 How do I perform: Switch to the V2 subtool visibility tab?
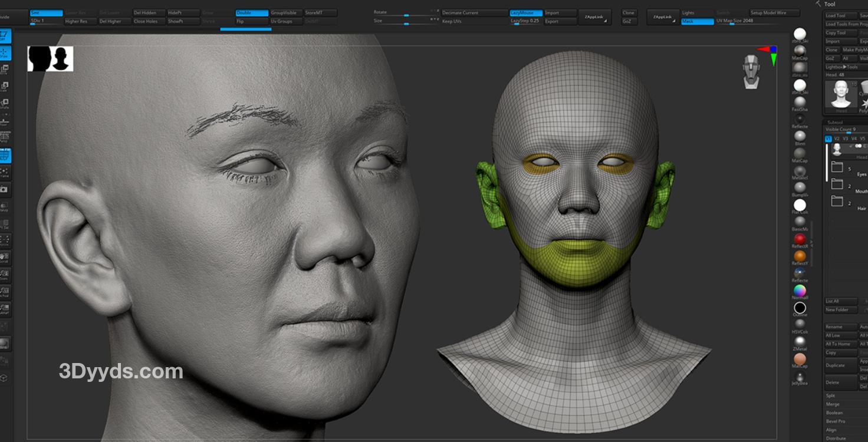(837, 138)
